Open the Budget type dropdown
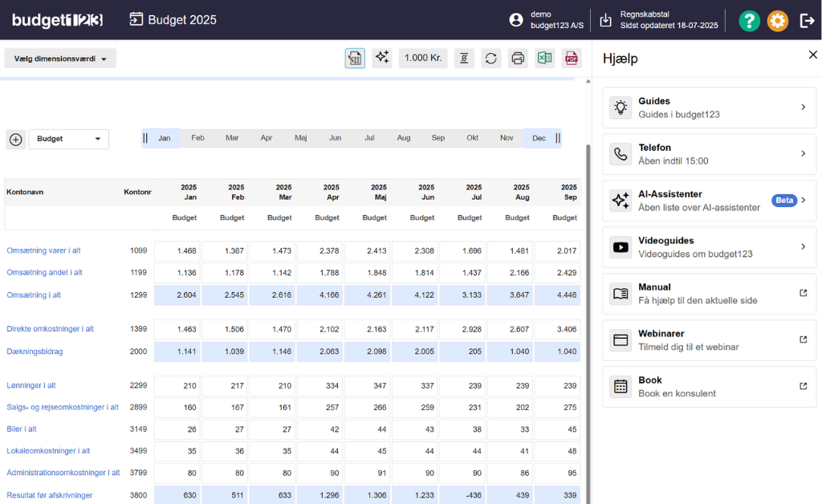Screen dimensions: 822x504 pos(69,139)
